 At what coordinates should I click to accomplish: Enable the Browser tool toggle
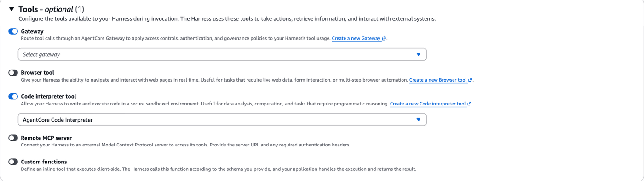tap(13, 73)
